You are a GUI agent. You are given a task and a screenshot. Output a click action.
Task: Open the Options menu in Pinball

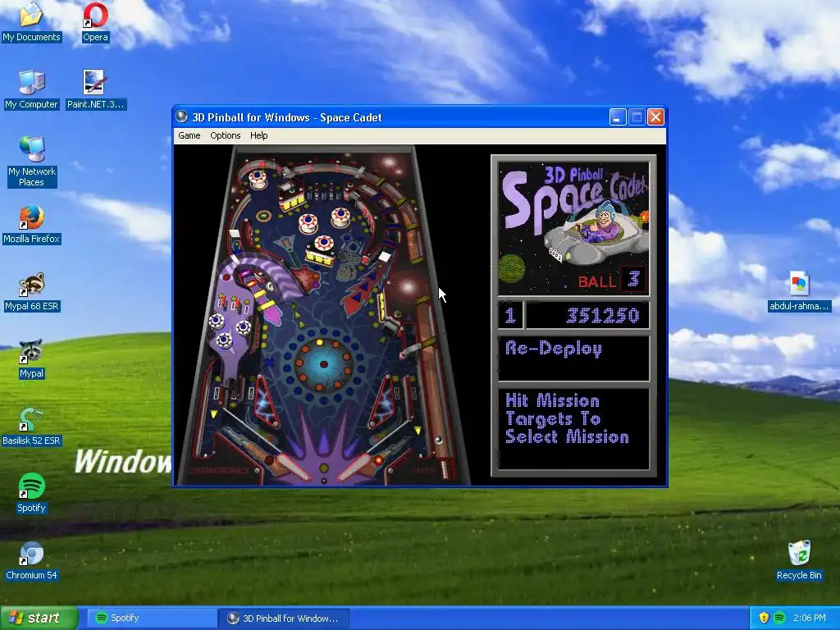[x=225, y=135]
